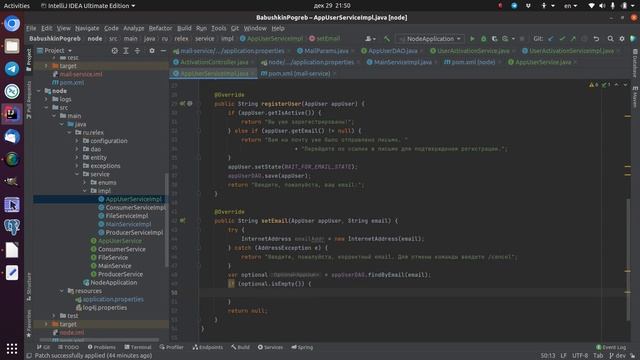The height and width of the screenshot is (360, 640).
Task: Select opened file locate icon in Project panel
Action: pyautogui.click(x=115, y=51)
